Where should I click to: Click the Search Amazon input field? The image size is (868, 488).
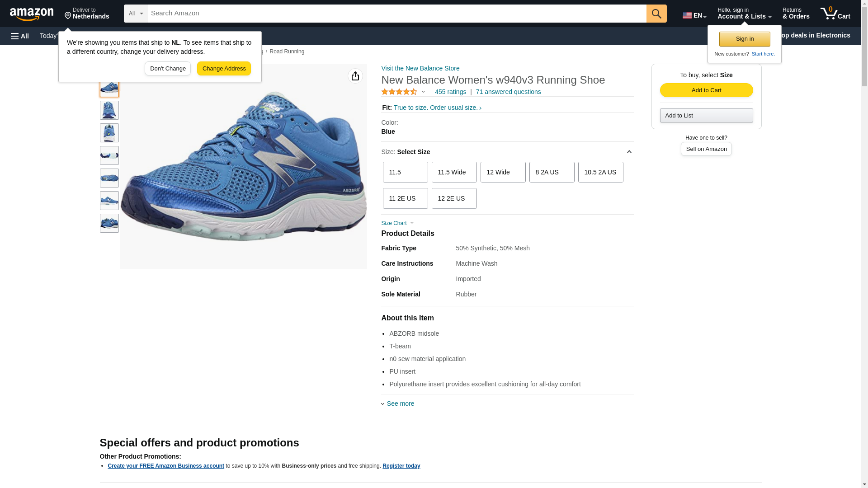[x=396, y=14]
